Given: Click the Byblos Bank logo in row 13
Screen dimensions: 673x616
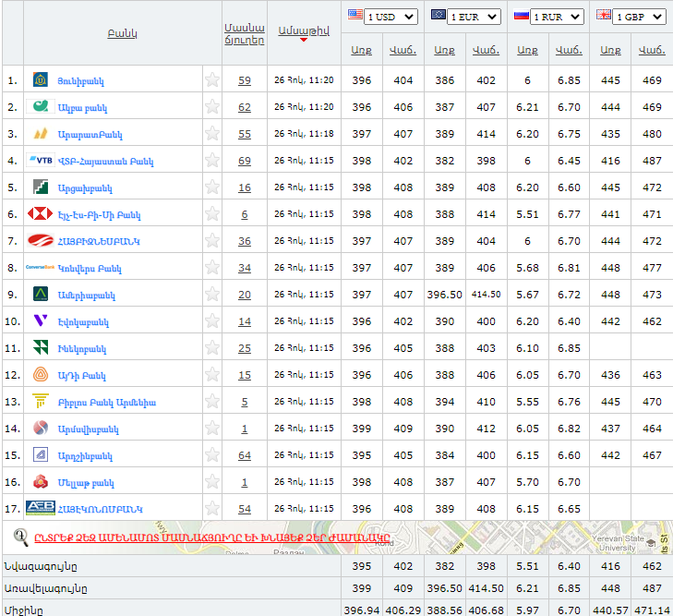Looking at the screenshot, I should click(41, 401).
